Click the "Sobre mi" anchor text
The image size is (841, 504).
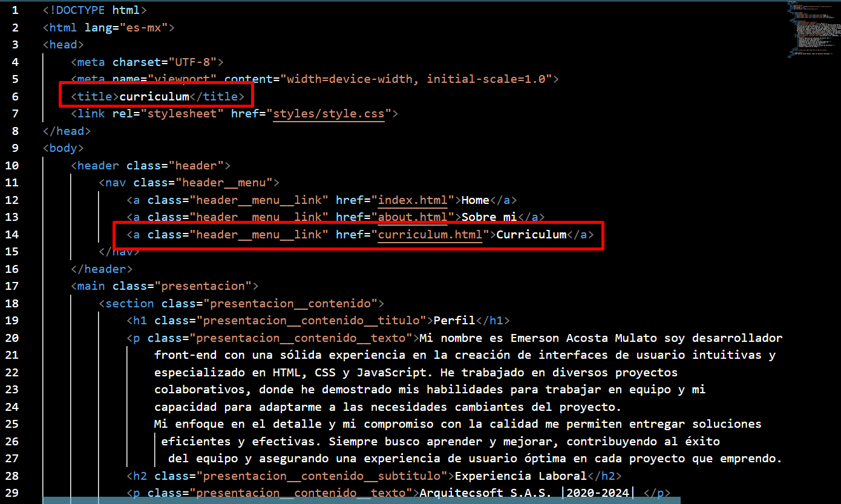[x=489, y=217]
